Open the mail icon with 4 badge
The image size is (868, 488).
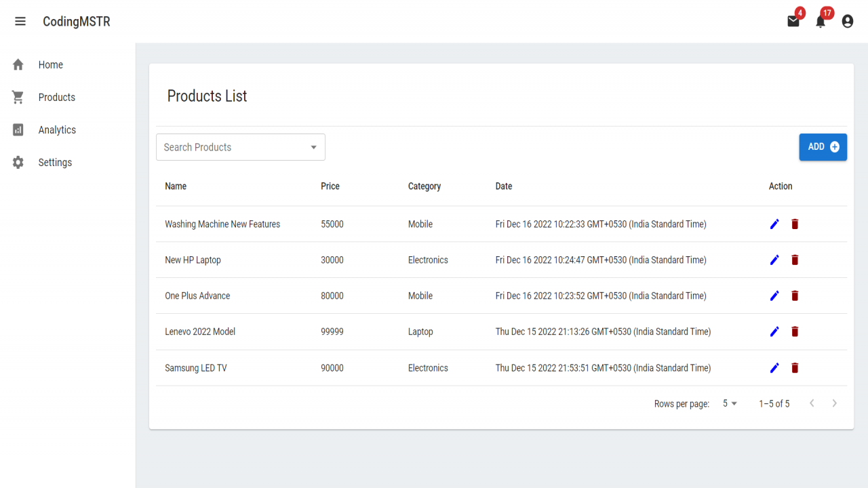[x=793, y=21]
